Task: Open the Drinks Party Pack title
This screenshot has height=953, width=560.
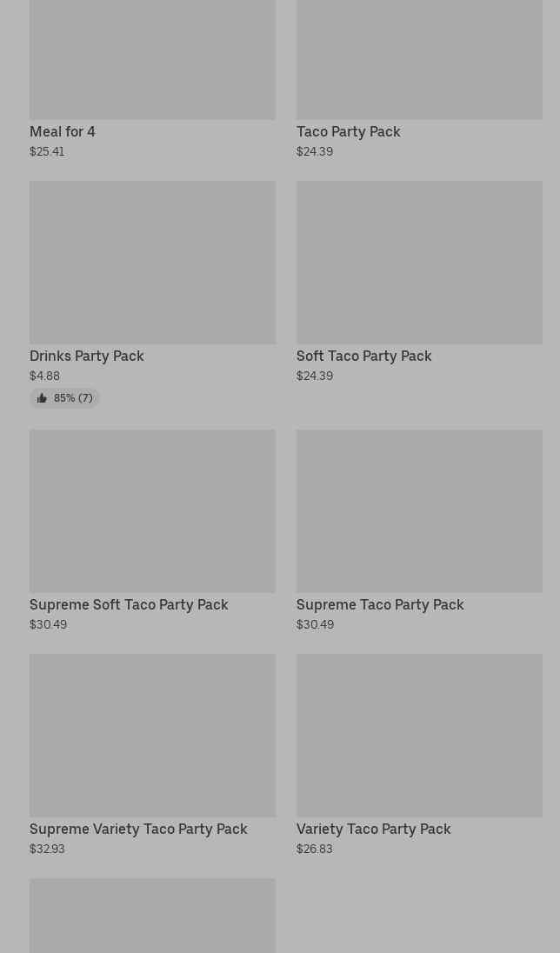Action: pyautogui.click(x=87, y=357)
